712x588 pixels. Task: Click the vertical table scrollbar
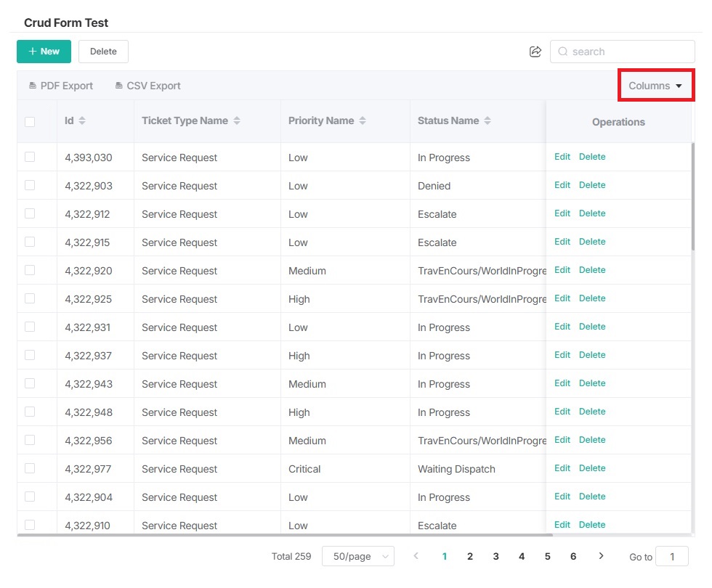693,197
